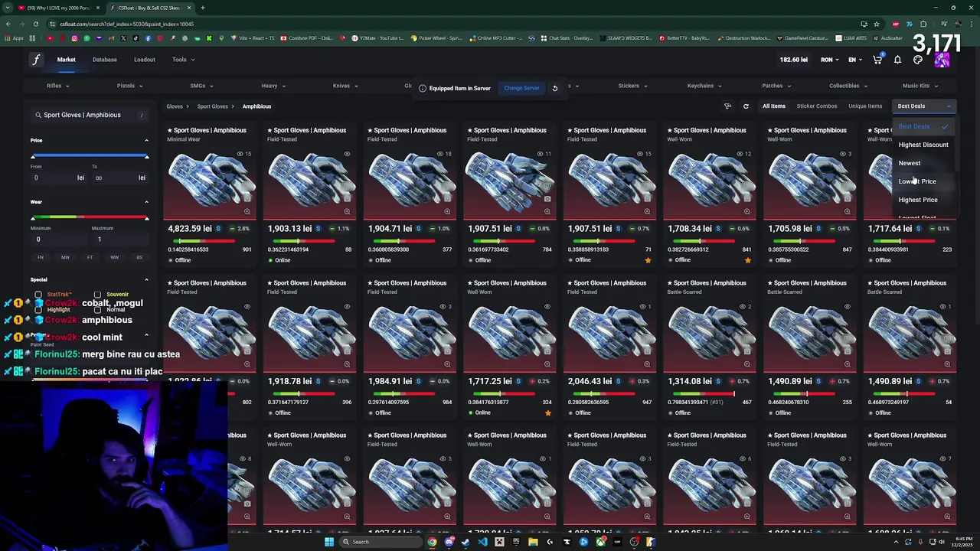Collapse the Price filter section

tap(146, 140)
